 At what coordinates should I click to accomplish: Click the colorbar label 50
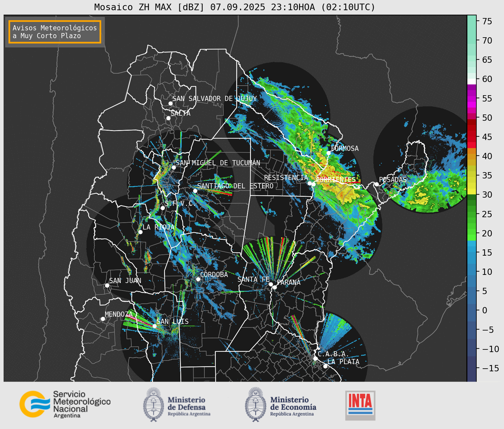[487, 117]
